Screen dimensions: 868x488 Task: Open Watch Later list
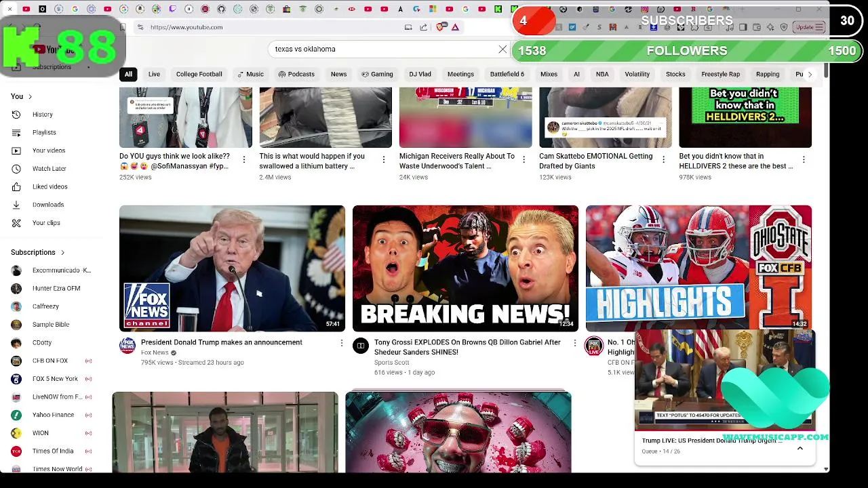coord(49,169)
